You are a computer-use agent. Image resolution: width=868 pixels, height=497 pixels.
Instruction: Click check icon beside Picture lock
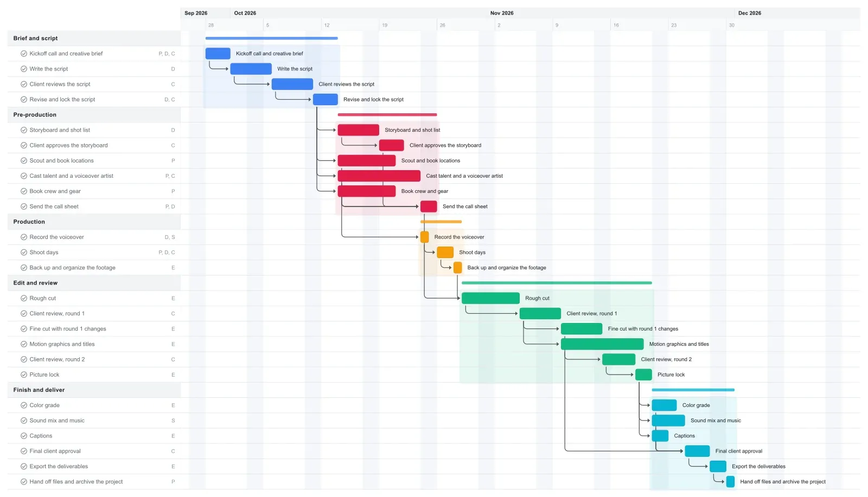point(24,375)
